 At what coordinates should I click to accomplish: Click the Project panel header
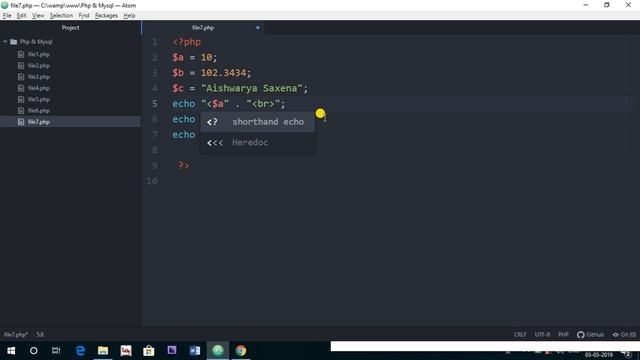tap(70, 28)
